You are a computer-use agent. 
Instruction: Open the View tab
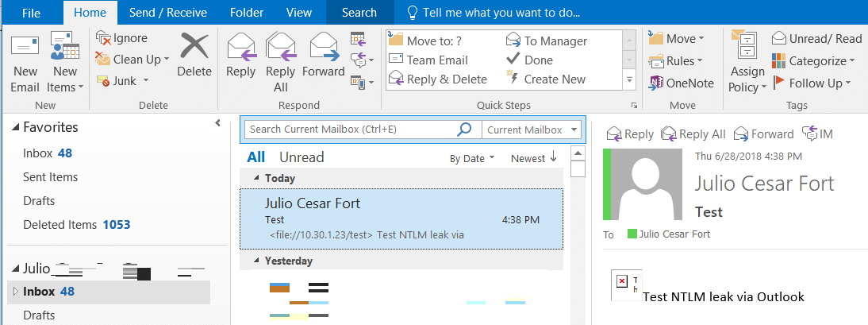tap(298, 12)
